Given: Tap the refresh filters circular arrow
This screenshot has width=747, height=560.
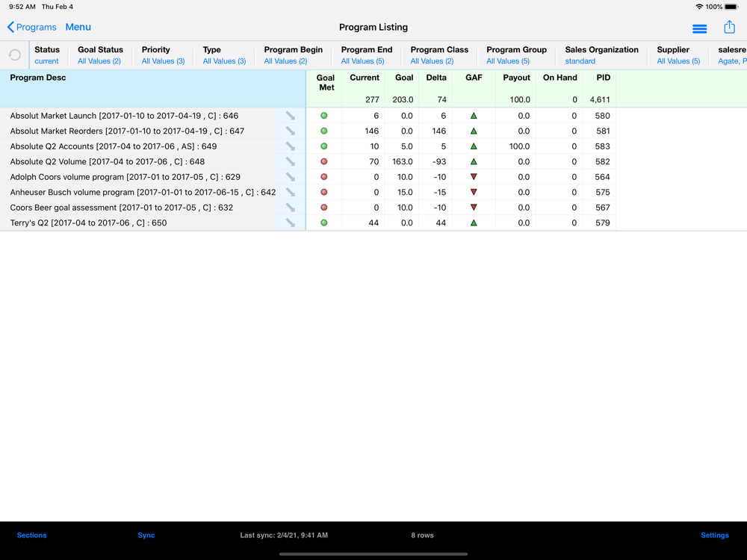Looking at the screenshot, I should [x=15, y=55].
